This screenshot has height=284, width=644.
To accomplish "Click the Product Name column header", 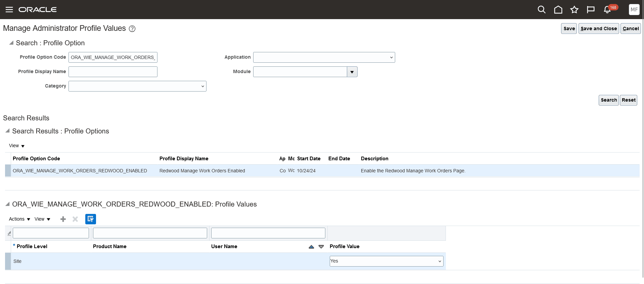I will click(x=110, y=246).
